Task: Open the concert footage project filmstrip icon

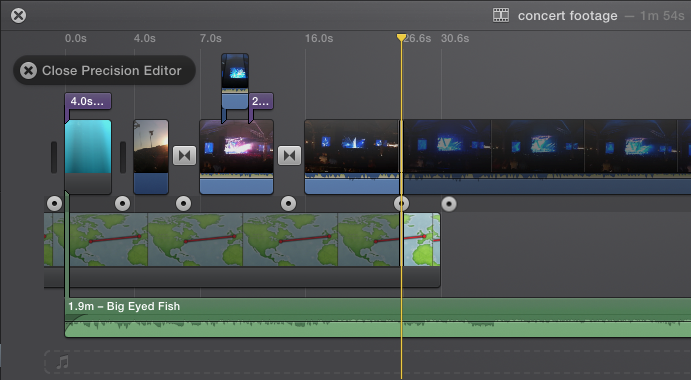Action: pos(501,15)
